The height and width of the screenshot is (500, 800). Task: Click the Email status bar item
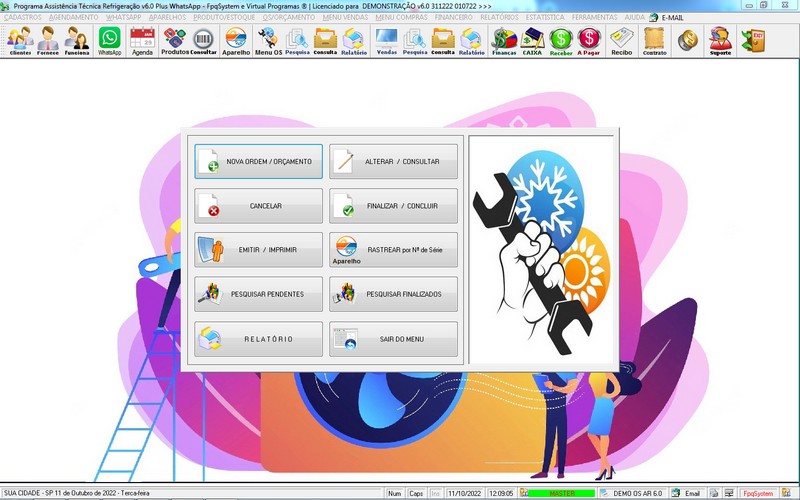[686, 493]
